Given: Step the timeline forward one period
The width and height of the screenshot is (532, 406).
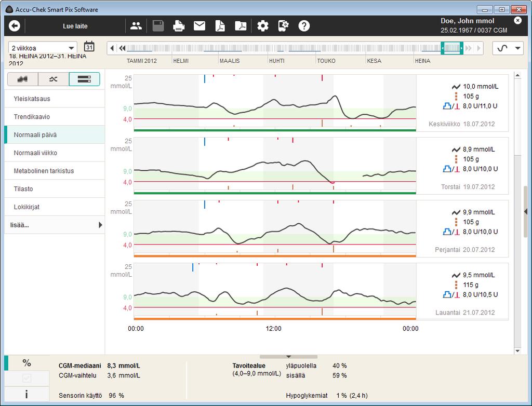Looking at the screenshot, I should 478,48.
